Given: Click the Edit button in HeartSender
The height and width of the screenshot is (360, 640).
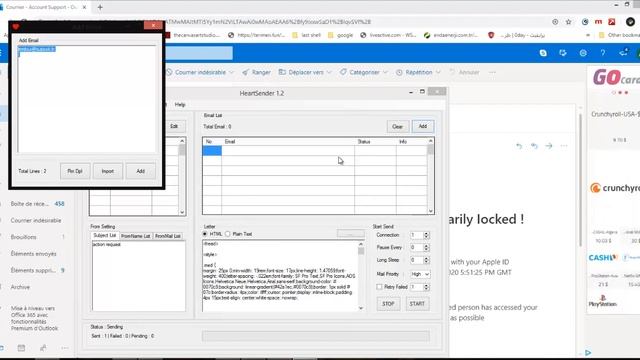Looking at the screenshot, I should (x=174, y=126).
